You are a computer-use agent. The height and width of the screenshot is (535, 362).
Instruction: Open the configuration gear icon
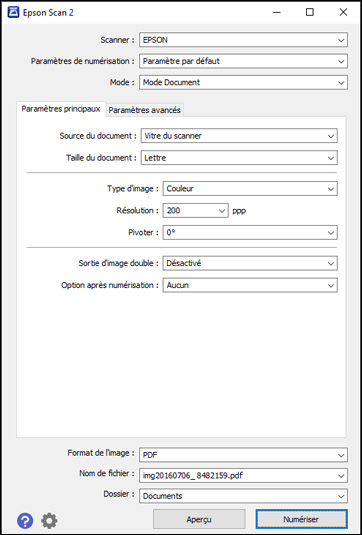pos(49,521)
